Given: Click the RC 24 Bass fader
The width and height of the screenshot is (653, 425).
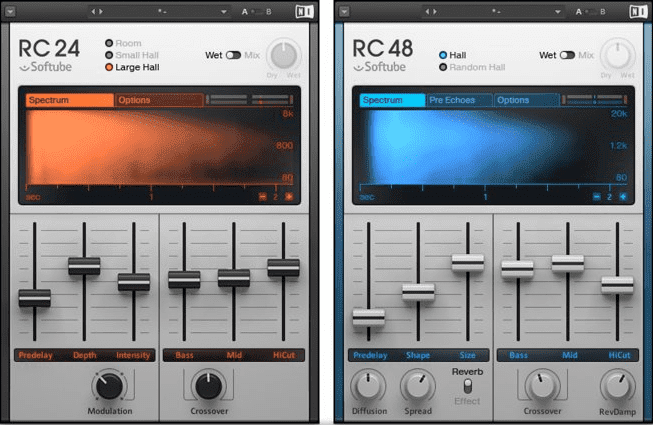Looking at the screenshot, I should click(184, 280).
